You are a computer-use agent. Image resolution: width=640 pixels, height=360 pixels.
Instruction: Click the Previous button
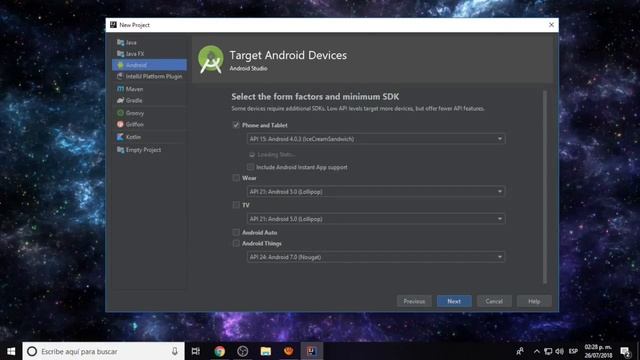coord(414,301)
